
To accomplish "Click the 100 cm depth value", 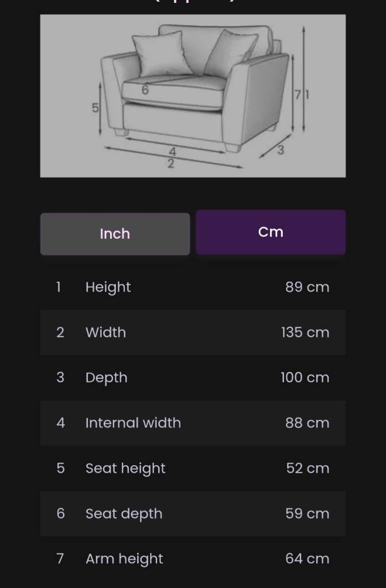I will coord(305,378).
